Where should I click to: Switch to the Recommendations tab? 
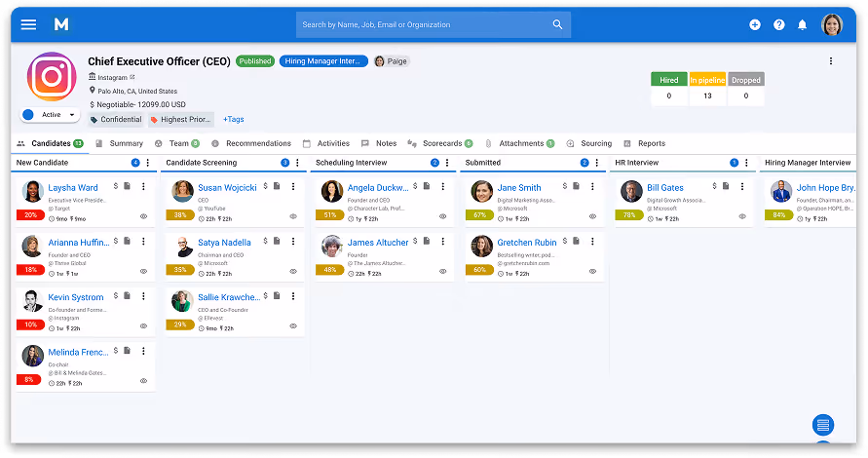point(251,143)
